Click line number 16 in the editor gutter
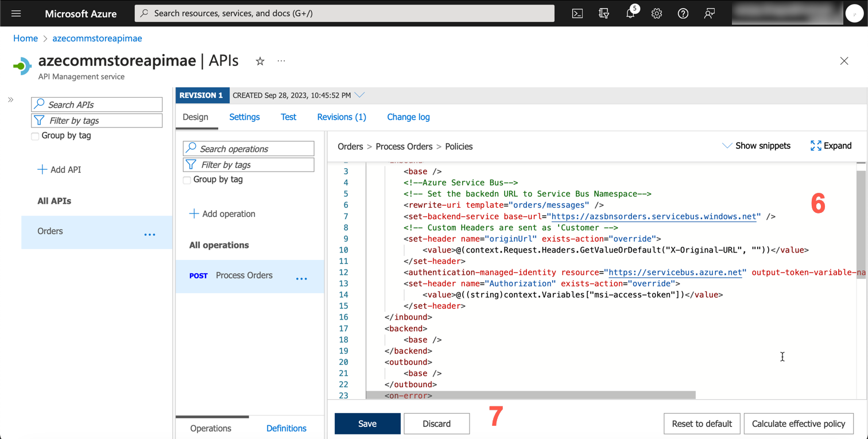This screenshot has width=868, height=439. click(x=343, y=317)
